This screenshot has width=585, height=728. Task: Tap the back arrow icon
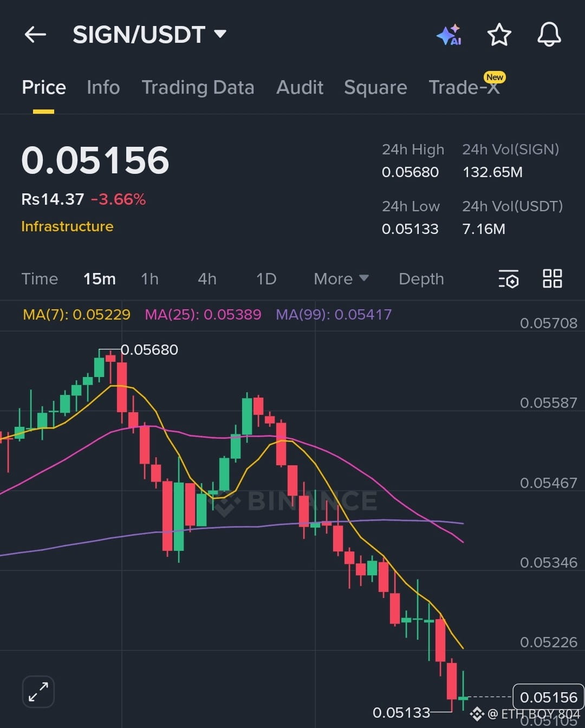[x=36, y=35]
